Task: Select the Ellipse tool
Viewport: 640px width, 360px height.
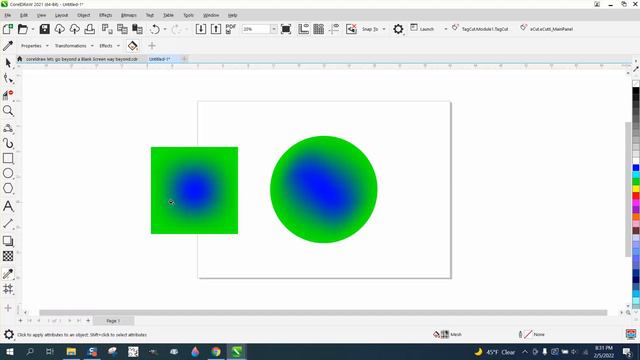Action: [x=8, y=173]
